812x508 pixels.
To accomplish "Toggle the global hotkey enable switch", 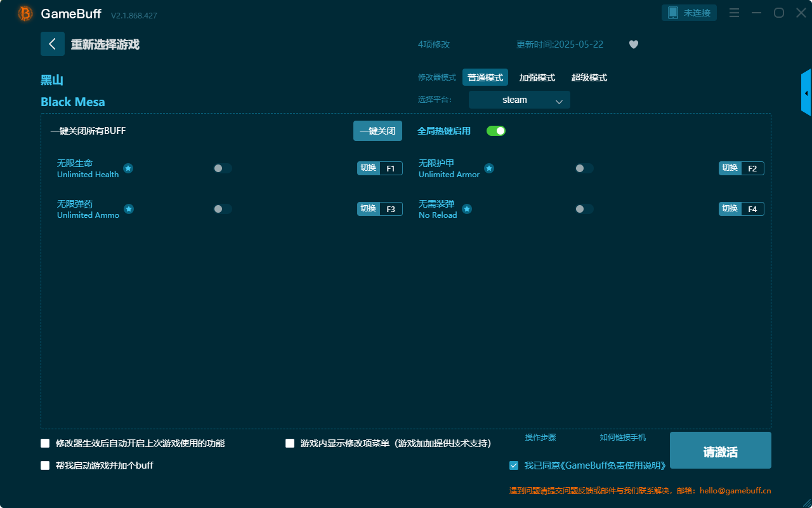I will coord(495,131).
